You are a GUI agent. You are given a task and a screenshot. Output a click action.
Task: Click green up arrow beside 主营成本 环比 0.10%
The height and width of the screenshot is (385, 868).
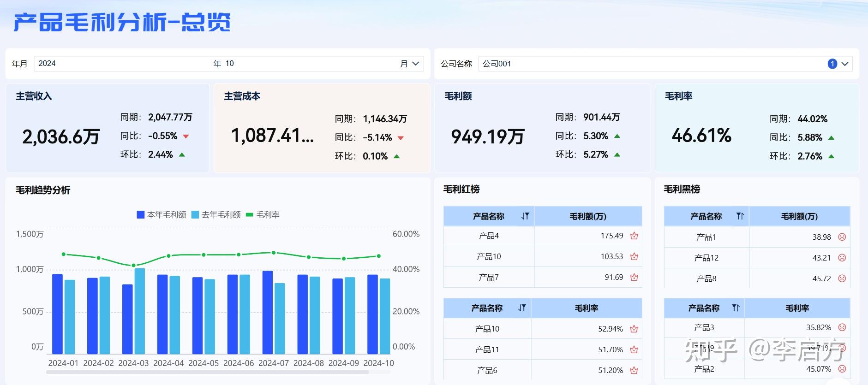pyautogui.click(x=396, y=156)
